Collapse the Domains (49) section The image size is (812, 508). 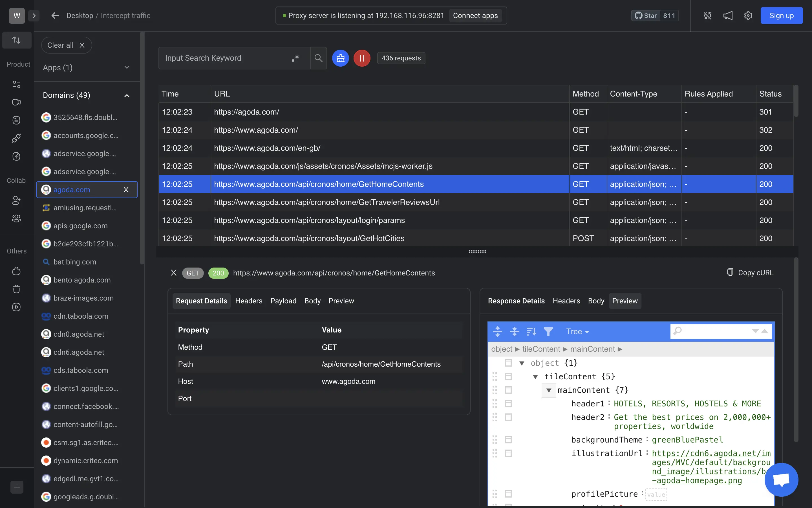click(86, 95)
